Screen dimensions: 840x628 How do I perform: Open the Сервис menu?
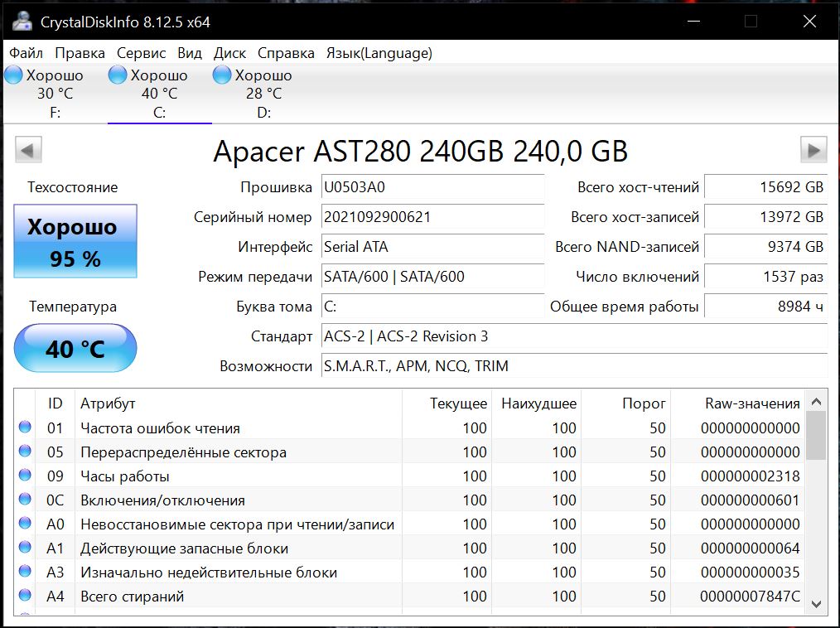click(x=142, y=53)
